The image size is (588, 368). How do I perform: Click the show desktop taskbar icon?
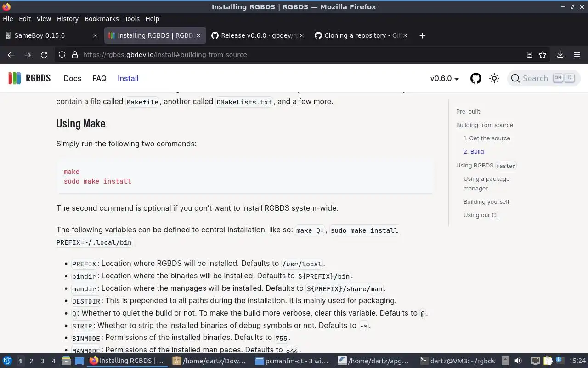(x=79, y=361)
